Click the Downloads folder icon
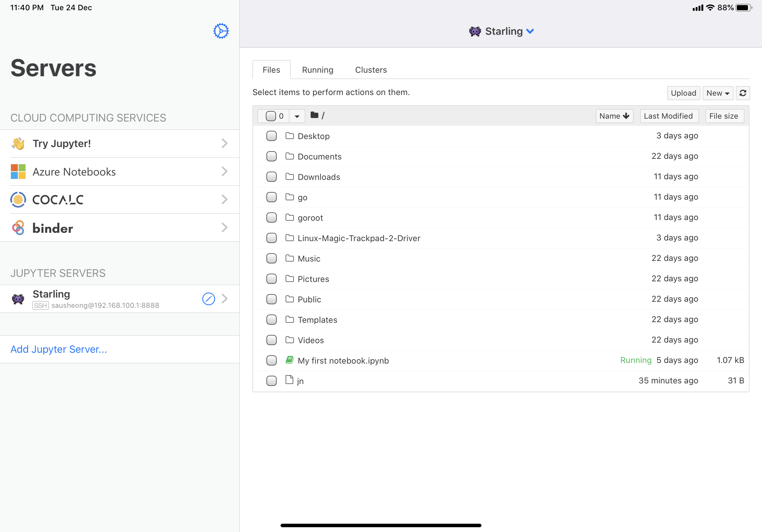Screen dimensions: 762x532 tap(289, 176)
